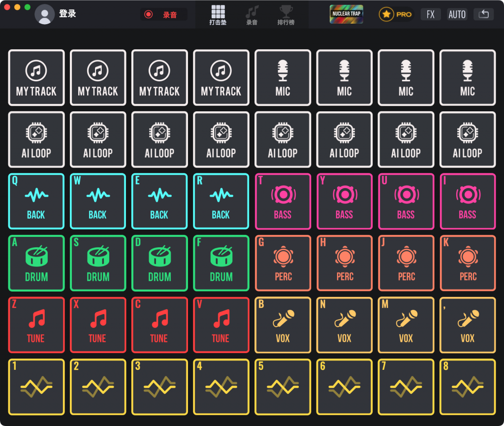Open the 录音 recordings tab
The image size is (504, 426).
[x=252, y=15]
